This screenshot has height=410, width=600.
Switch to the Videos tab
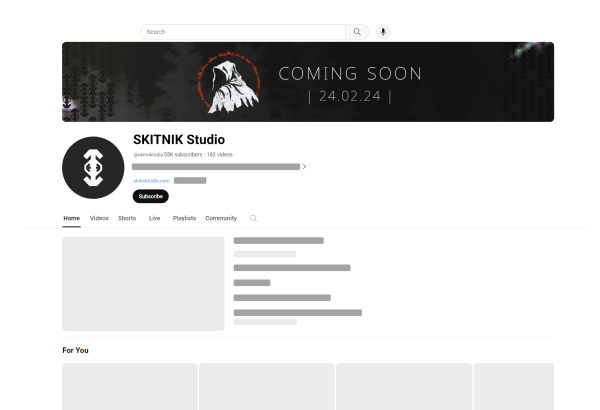coord(99,218)
